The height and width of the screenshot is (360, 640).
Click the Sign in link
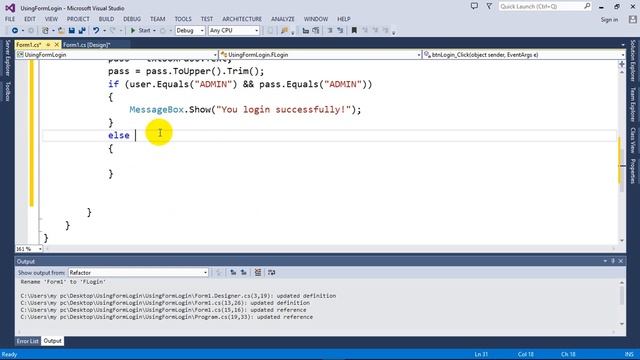(609, 20)
